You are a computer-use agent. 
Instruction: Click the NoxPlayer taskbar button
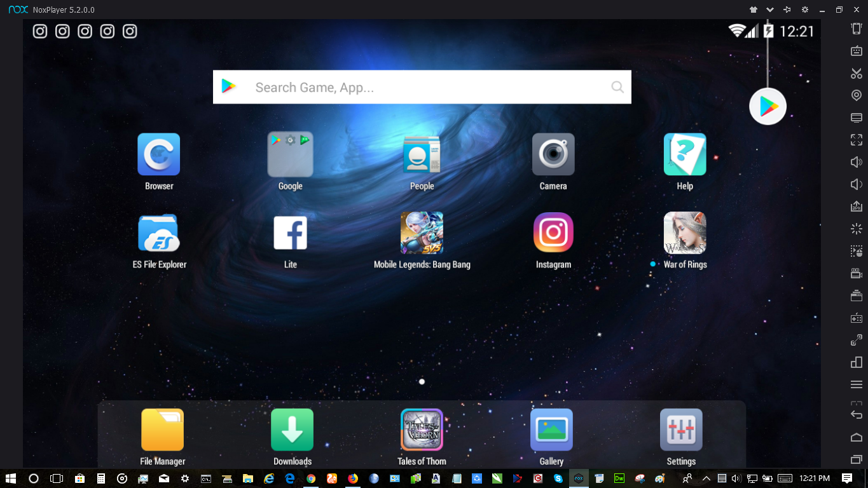(578, 478)
